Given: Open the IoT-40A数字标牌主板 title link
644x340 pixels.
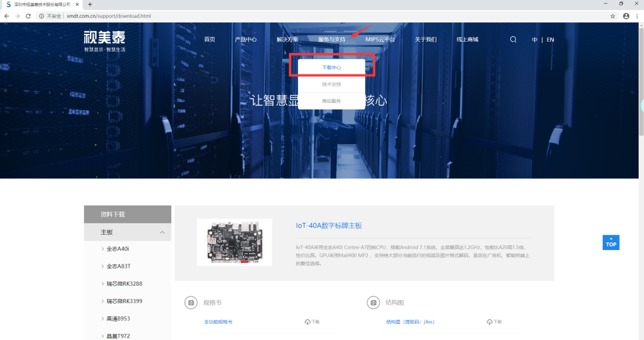Looking at the screenshot, I should pos(329,226).
